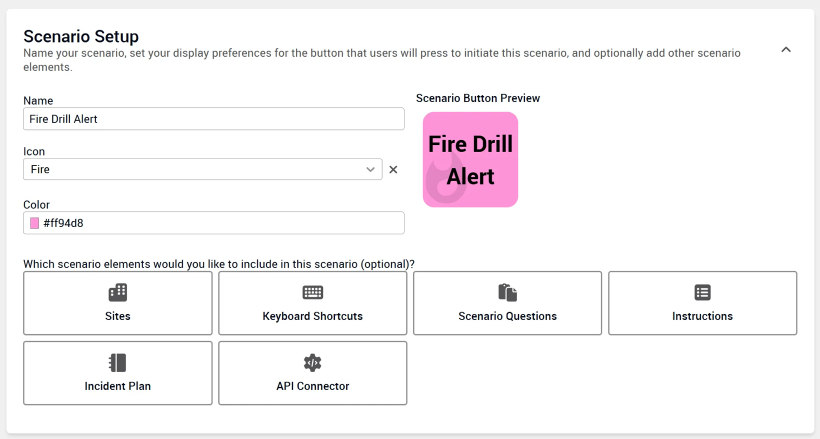This screenshot has width=820, height=439.
Task: Select the API Connector label text
Action: [313, 386]
